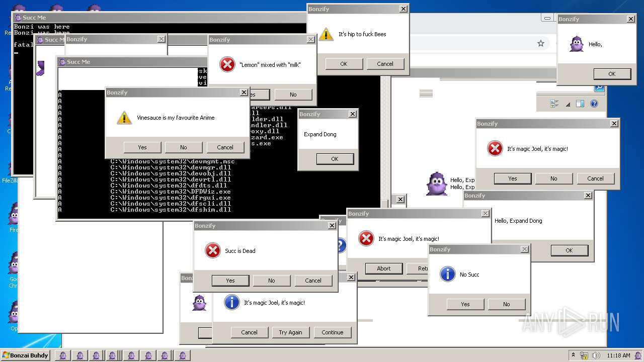Click OK in the top-right Hello, dialog
The width and height of the screenshot is (644, 362).
[x=612, y=74]
